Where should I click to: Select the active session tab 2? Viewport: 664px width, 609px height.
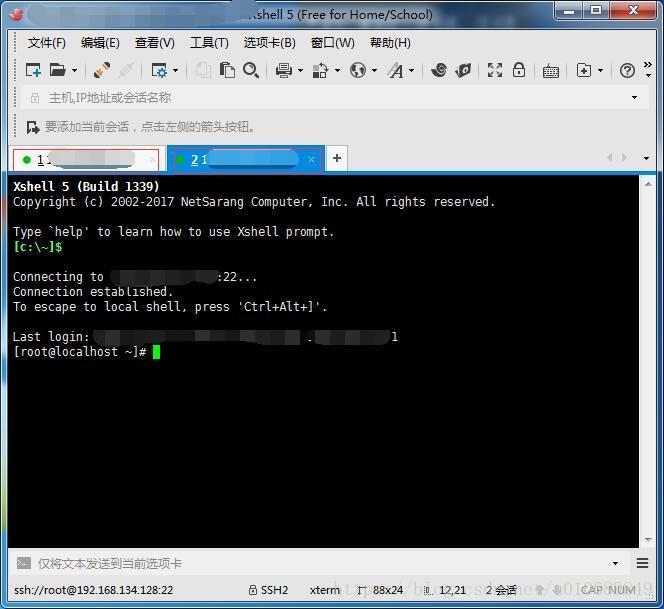tap(246, 159)
